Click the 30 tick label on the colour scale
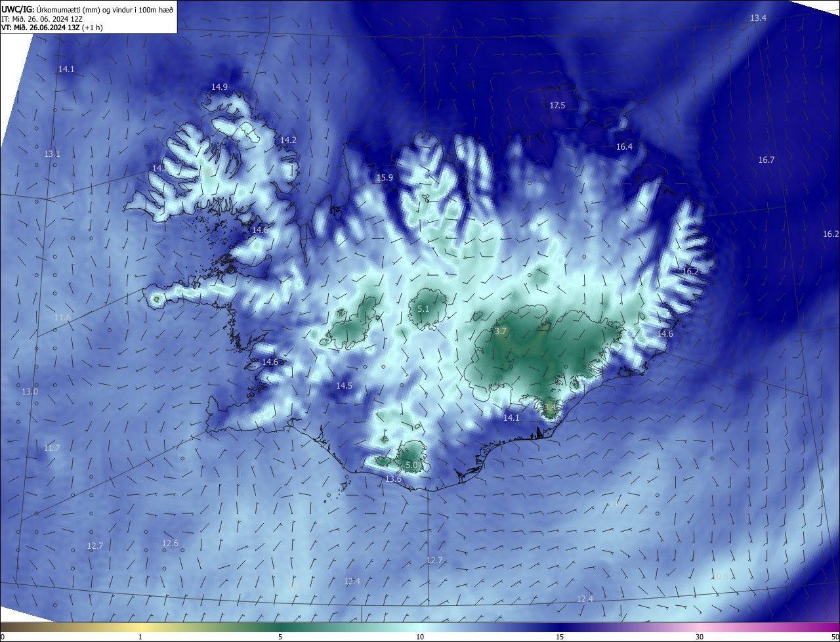Image resolution: width=840 pixels, height=642 pixels. coord(700,637)
